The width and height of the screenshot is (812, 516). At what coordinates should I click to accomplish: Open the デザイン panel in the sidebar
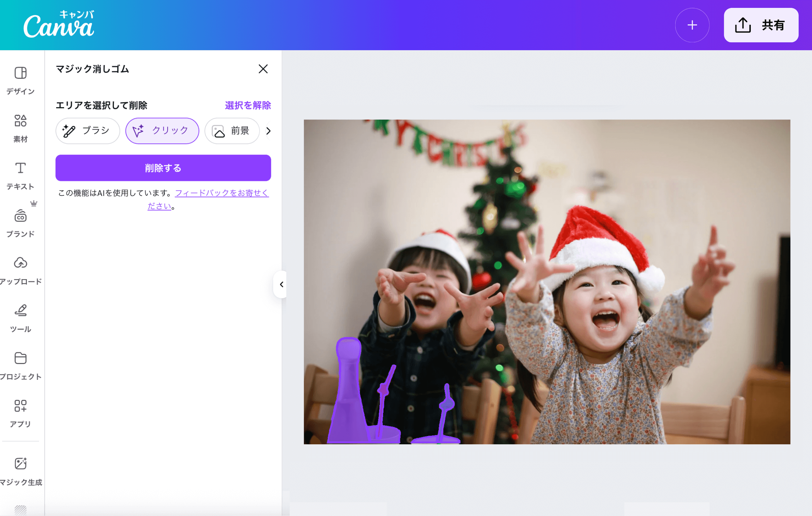20,80
